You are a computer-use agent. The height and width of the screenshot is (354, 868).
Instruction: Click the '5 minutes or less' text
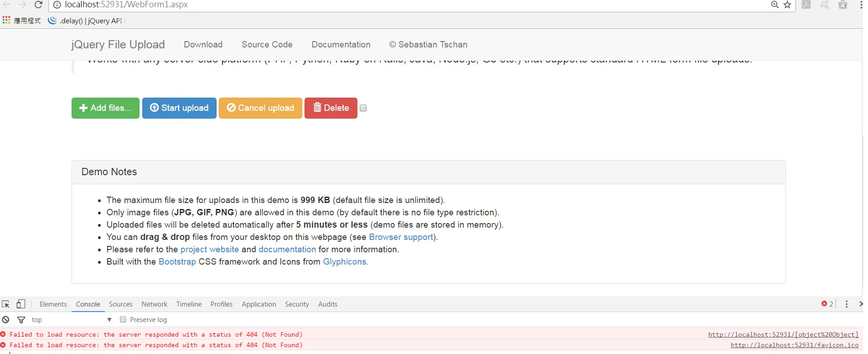[x=332, y=225]
